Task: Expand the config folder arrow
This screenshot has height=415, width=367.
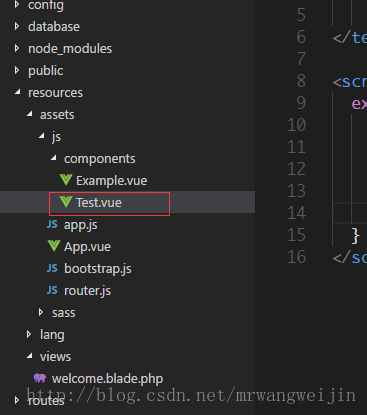Action: (x=17, y=4)
